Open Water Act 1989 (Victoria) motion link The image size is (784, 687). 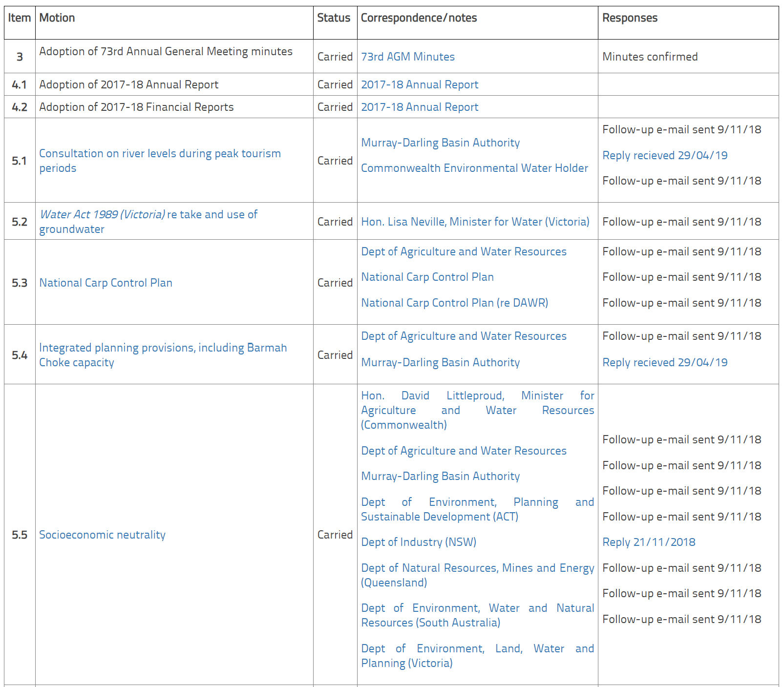[148, 222]
